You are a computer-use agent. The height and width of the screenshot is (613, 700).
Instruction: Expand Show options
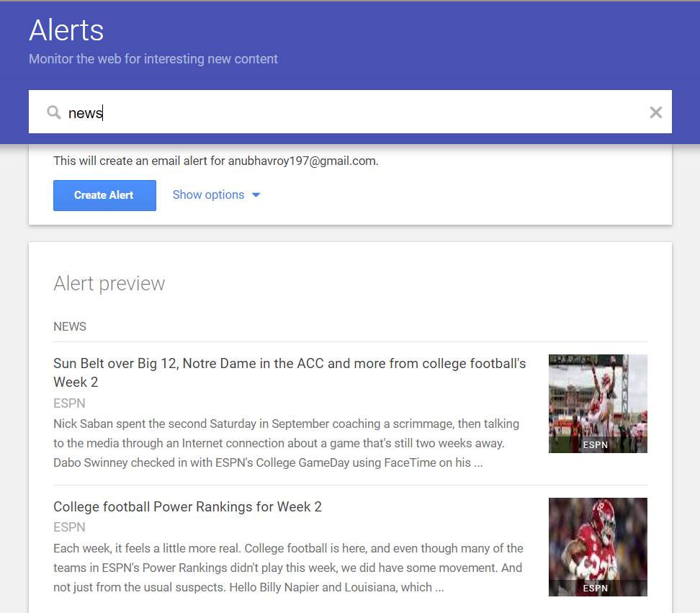tap(216, 194)
